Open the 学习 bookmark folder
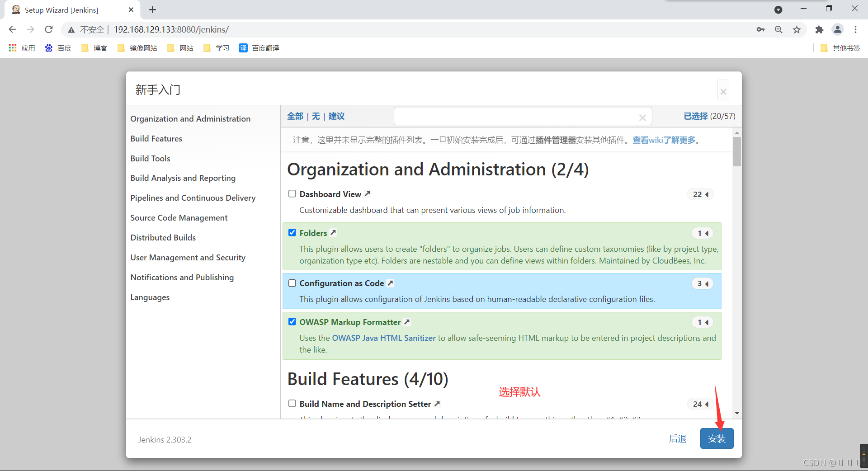 click(216, 48)
